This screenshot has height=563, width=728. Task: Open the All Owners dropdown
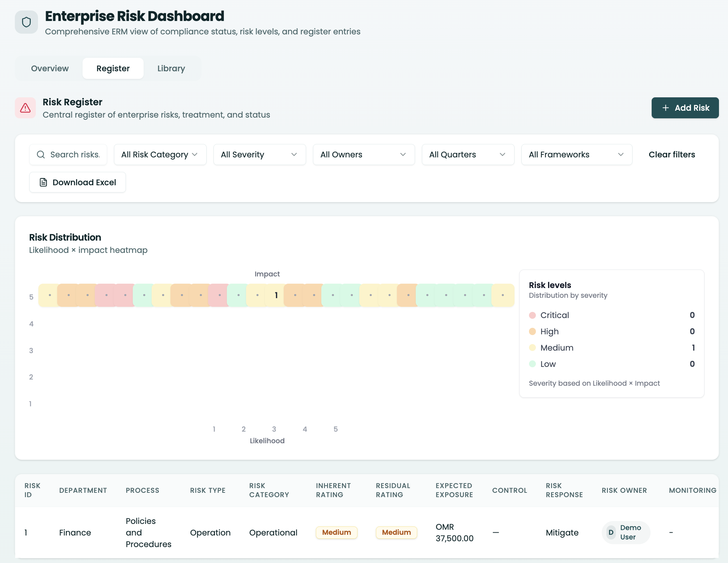pyautogui.click(x=364, y=154)
